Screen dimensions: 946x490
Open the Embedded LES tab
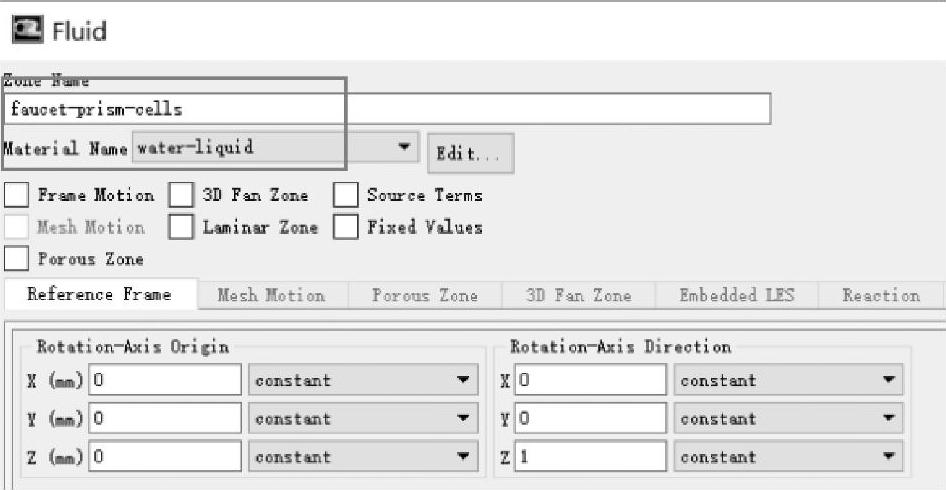(737, 295)
